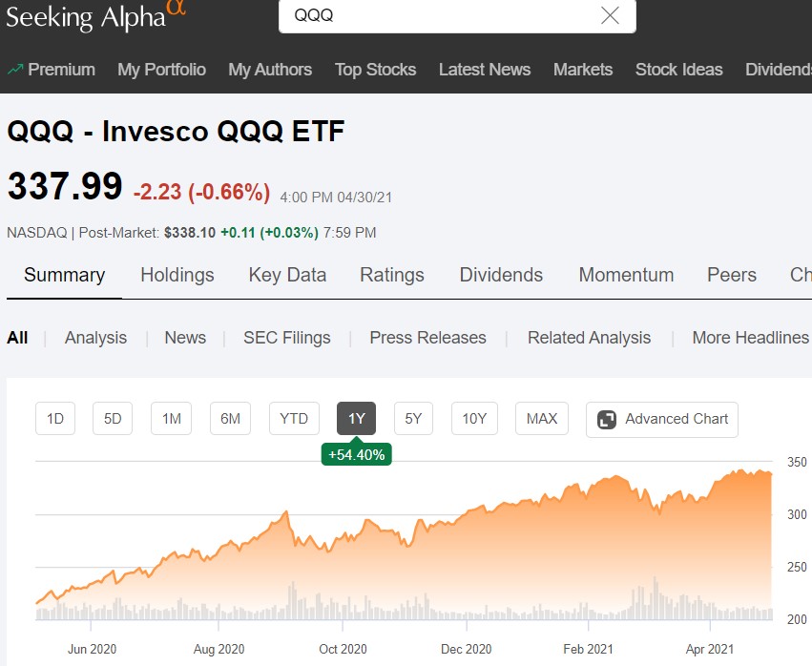This screenshot has height=666, width=812.
Task: Filter headlines by SEC Filings
Action: tap(287, 338)
